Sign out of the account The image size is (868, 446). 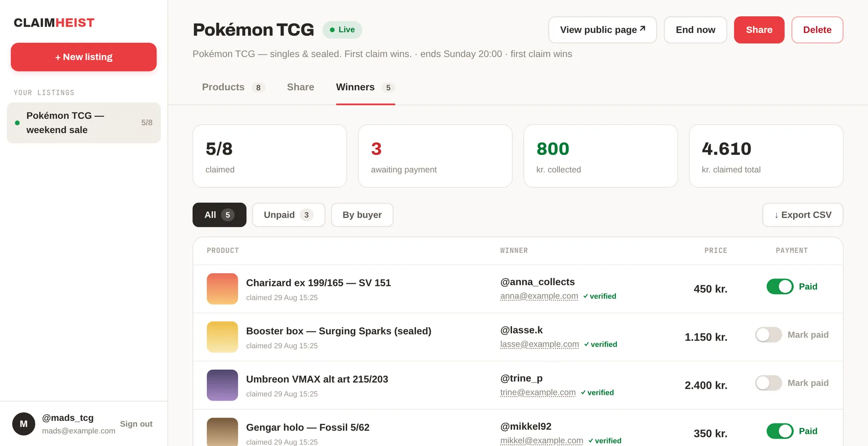[x=136, y=424]
